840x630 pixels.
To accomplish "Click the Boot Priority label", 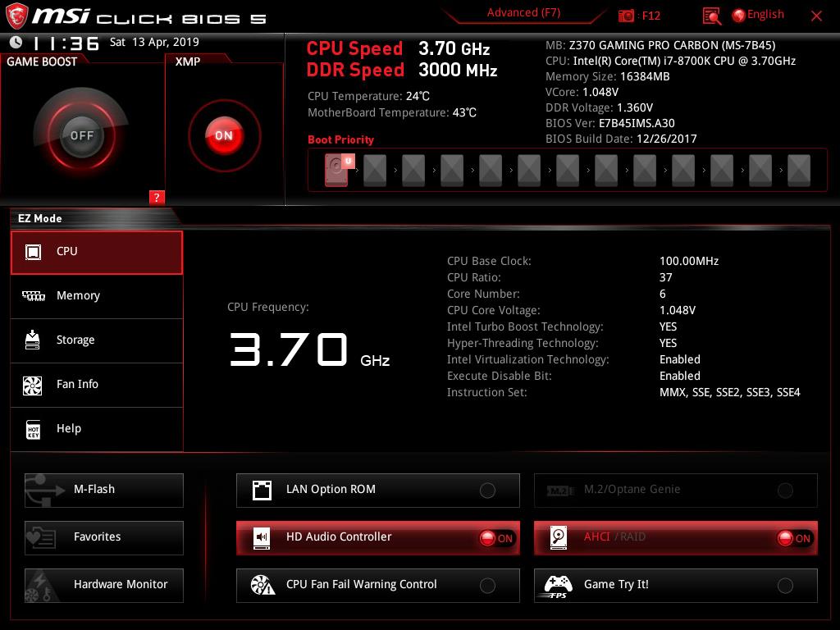I will click(340, 139).
